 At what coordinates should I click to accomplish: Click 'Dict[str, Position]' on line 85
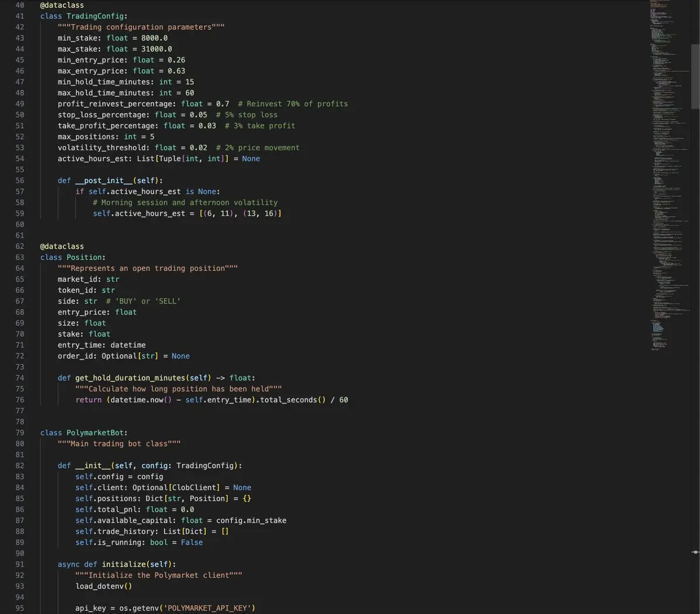tap(188, 498)
